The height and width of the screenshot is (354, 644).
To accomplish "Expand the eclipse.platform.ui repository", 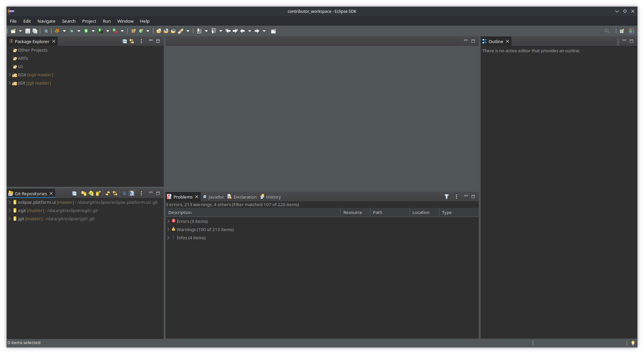I will coord(9,202).
